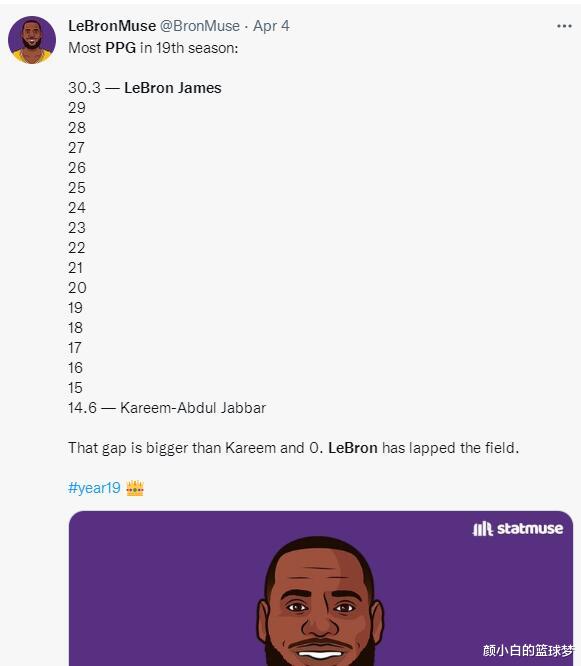
Task: Open the three-dot more options menu
Action: pyautogui.click(x=564, y=26)
